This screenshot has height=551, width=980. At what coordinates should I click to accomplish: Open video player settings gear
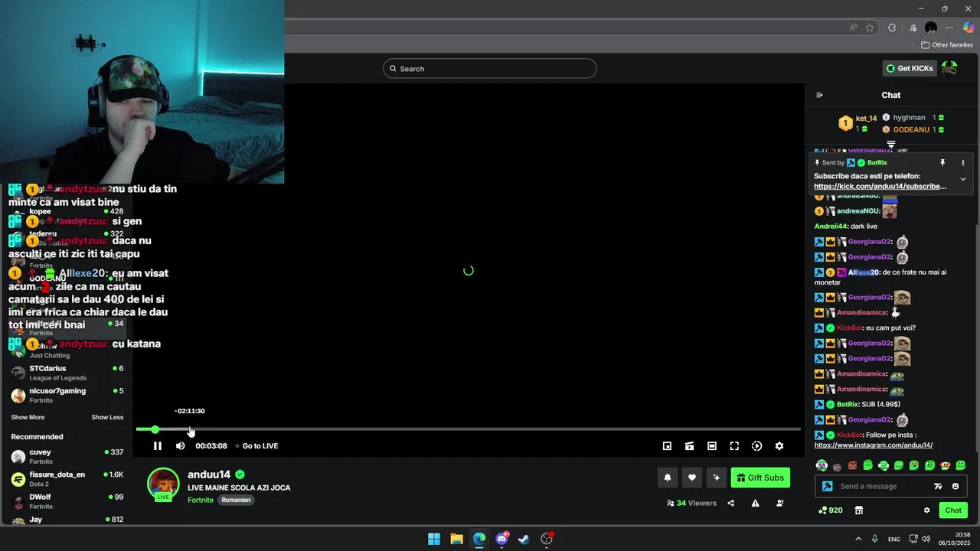coord(779,446)
